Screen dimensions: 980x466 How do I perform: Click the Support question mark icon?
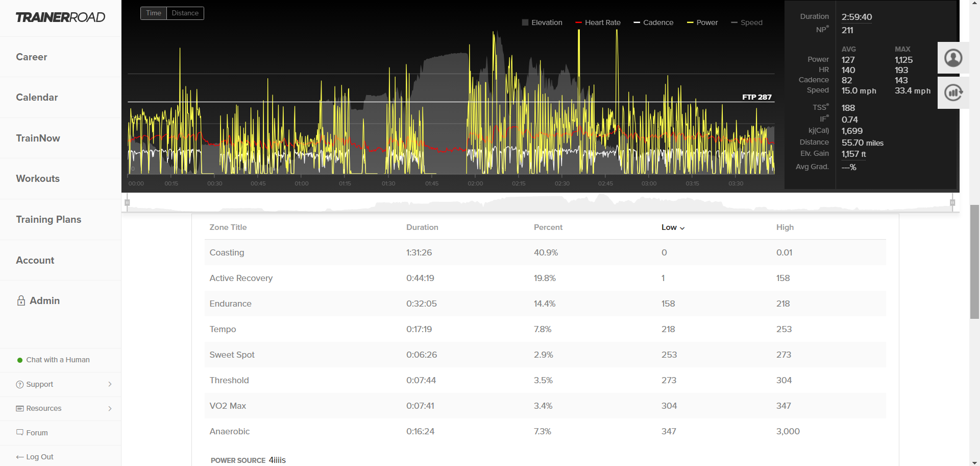[20, 384]
